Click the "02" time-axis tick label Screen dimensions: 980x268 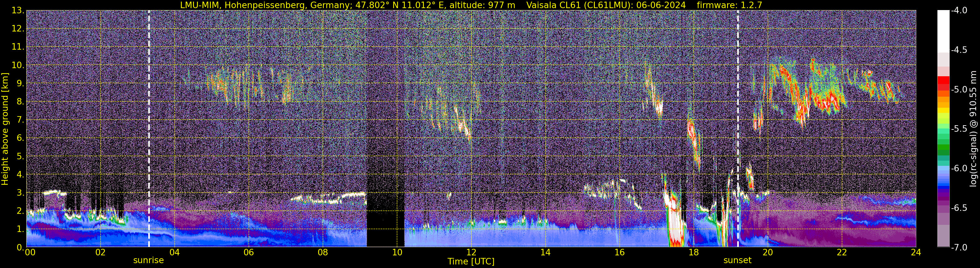point(100,252)
